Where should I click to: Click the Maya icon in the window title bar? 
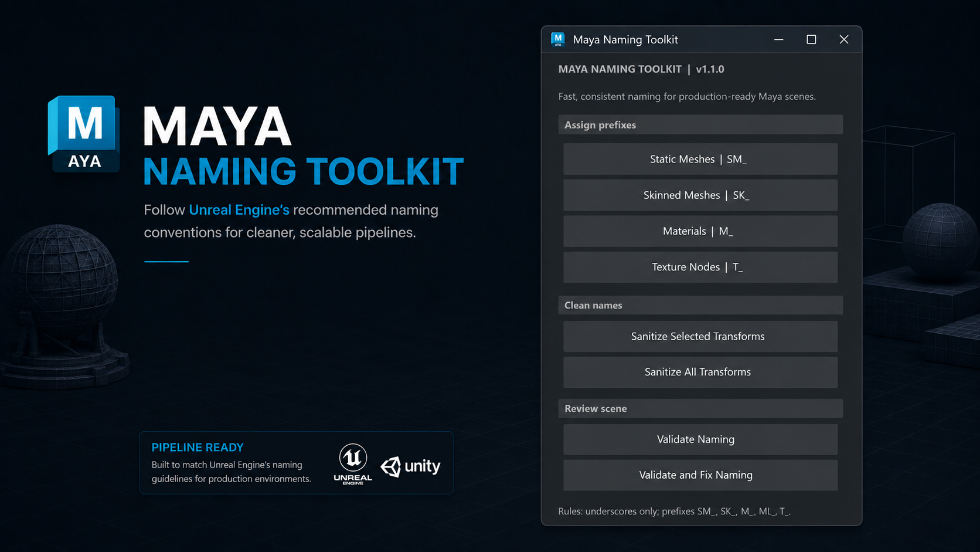tap(557, 39)
